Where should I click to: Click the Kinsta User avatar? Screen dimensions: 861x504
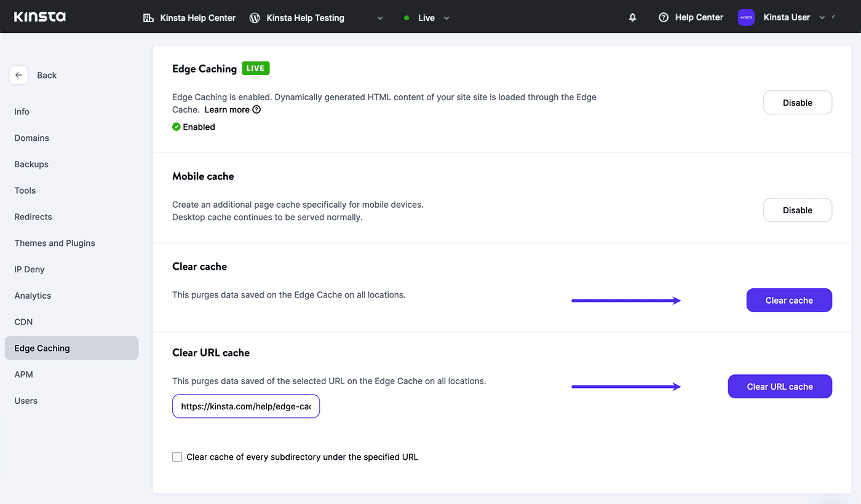tap(745, 17)
